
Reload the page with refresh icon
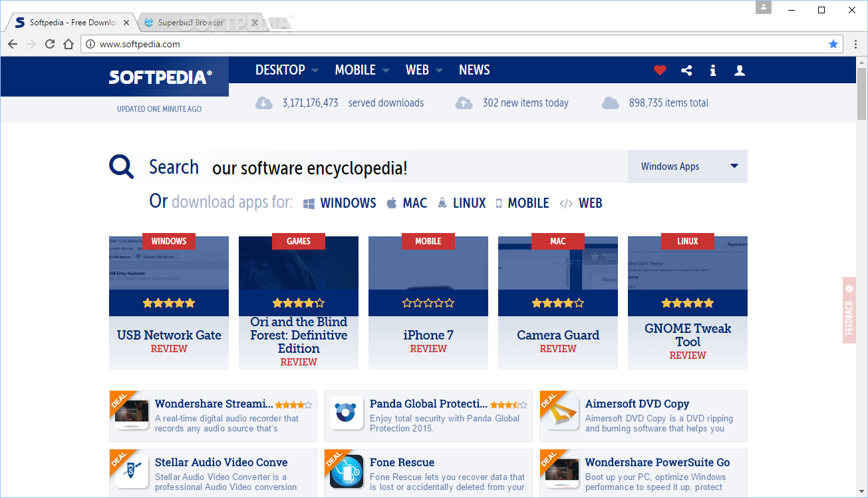[x=50, y=44]
